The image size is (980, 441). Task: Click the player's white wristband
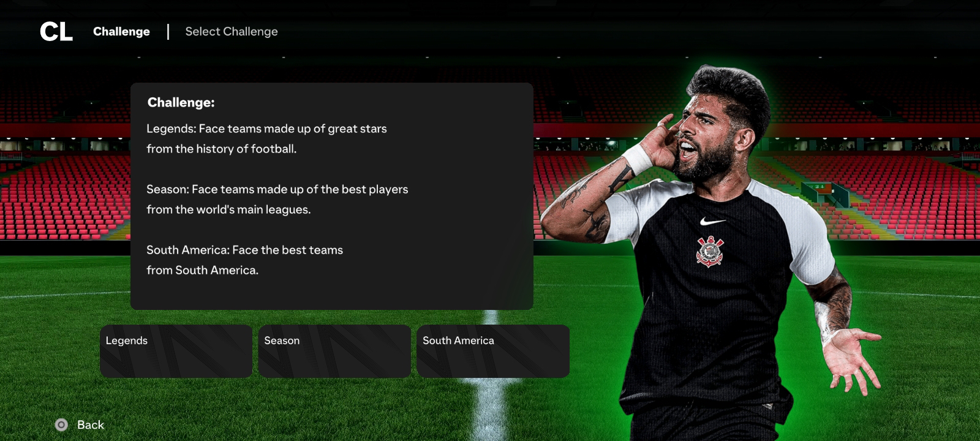pyautogui.click(x=638, y=159)
